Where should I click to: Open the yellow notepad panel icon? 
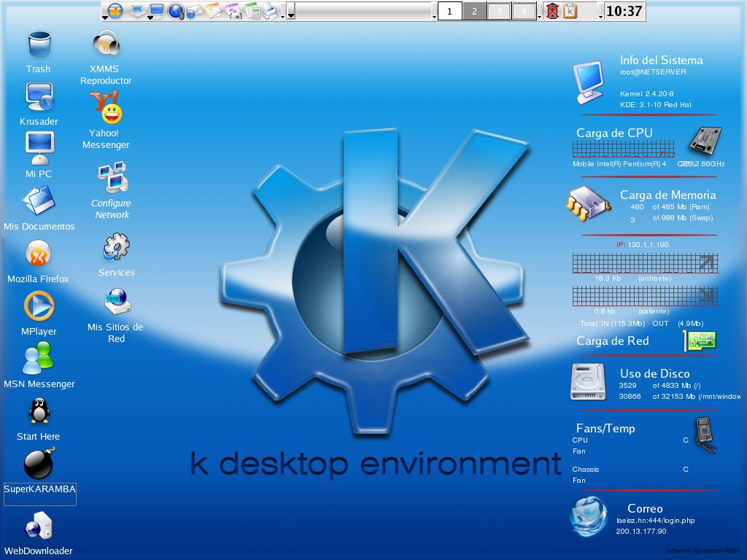click(214, 10)
